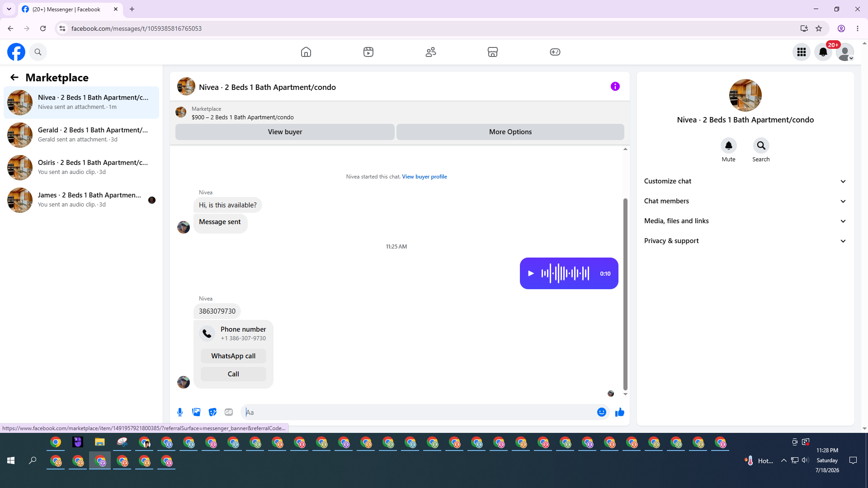Open the emoji picker smiley icon
Viewport: 868px width, 488px height.
(x=601, y=412)
